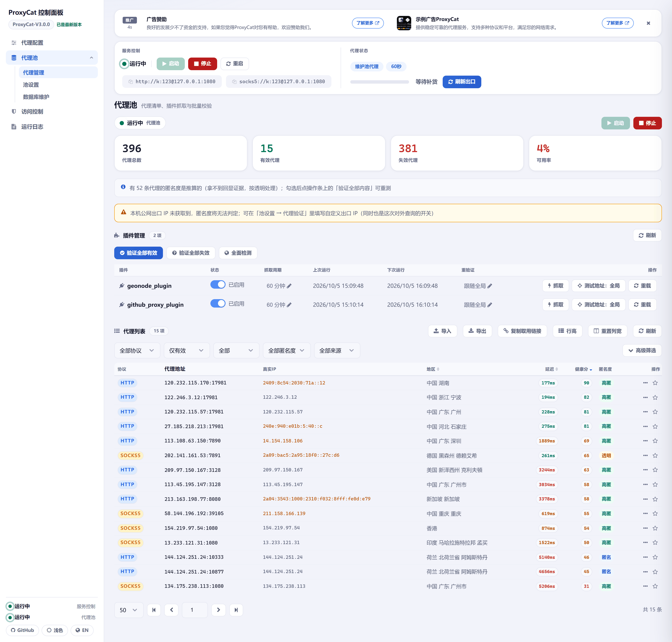Change page size dropdown showing 50
The image size is (672, 642).
tap(129, 610)
